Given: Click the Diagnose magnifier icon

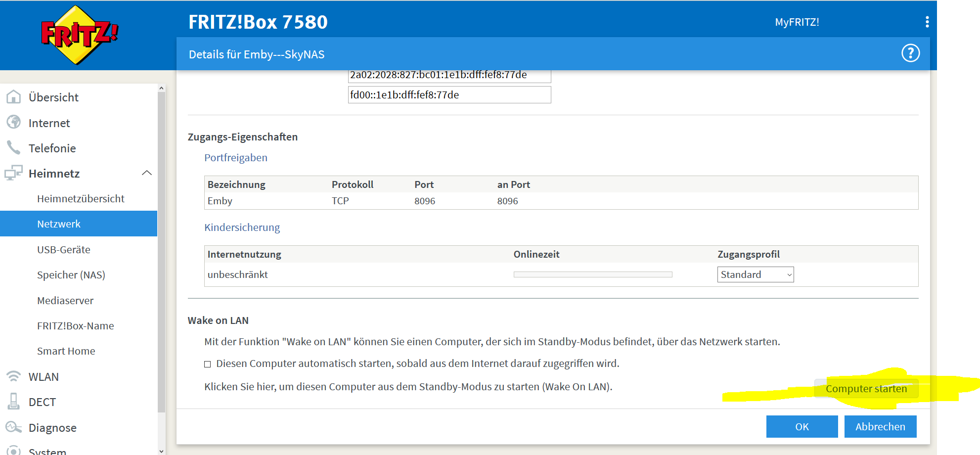Looking at the screenshot, I should click(x=14, y=427).
